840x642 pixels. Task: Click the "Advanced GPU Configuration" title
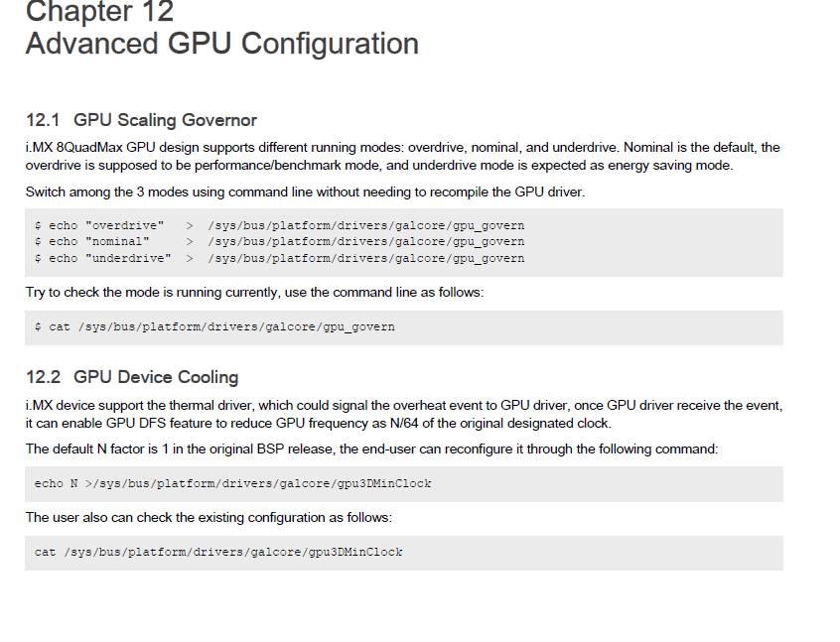coord(221,45)
